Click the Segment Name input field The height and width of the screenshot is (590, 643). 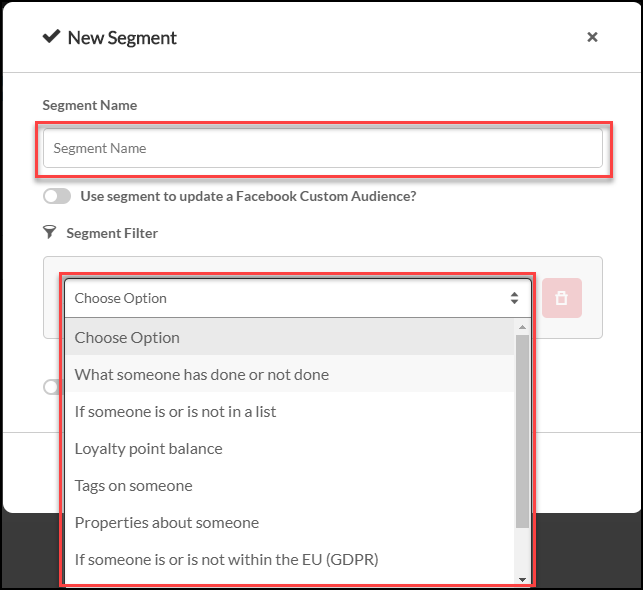coord(323,148)
